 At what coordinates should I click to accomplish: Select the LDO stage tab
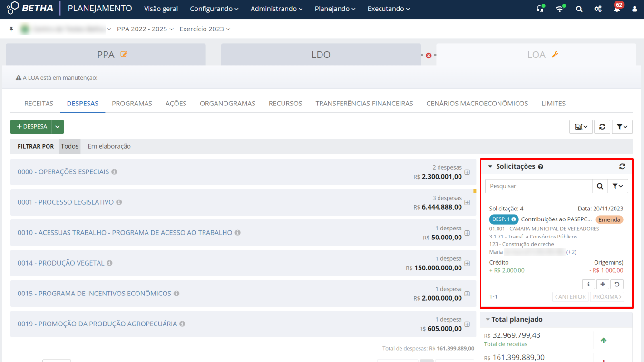coord(321,55)
